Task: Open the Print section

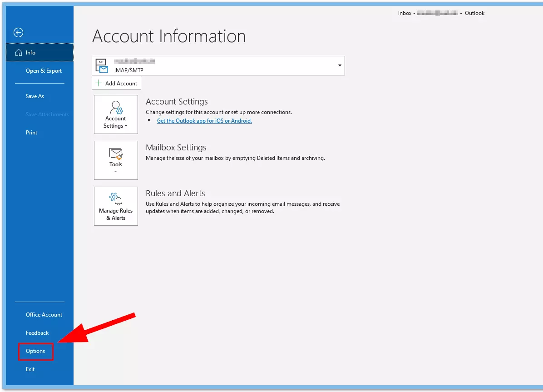Action: coord(31,132)
